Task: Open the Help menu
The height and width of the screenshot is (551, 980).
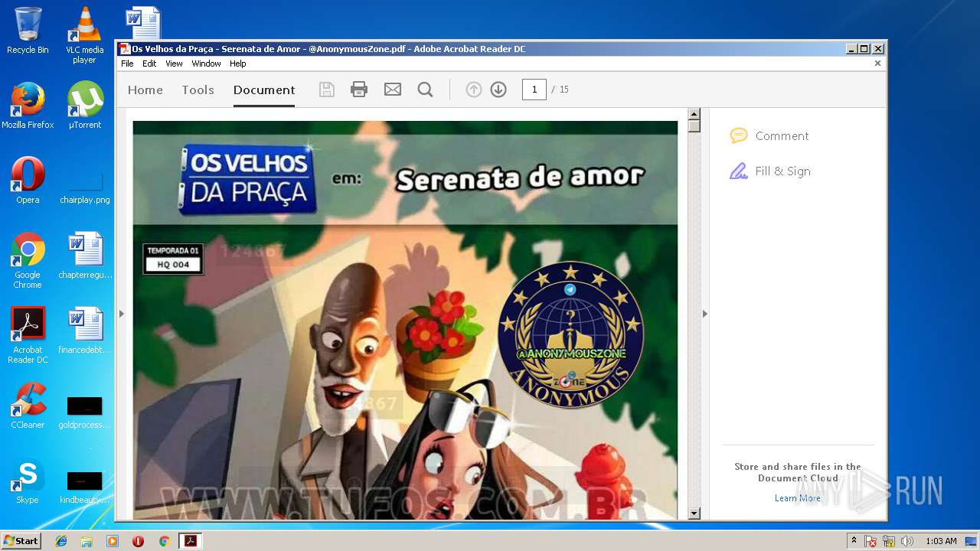Action: (x=238, y=64)
